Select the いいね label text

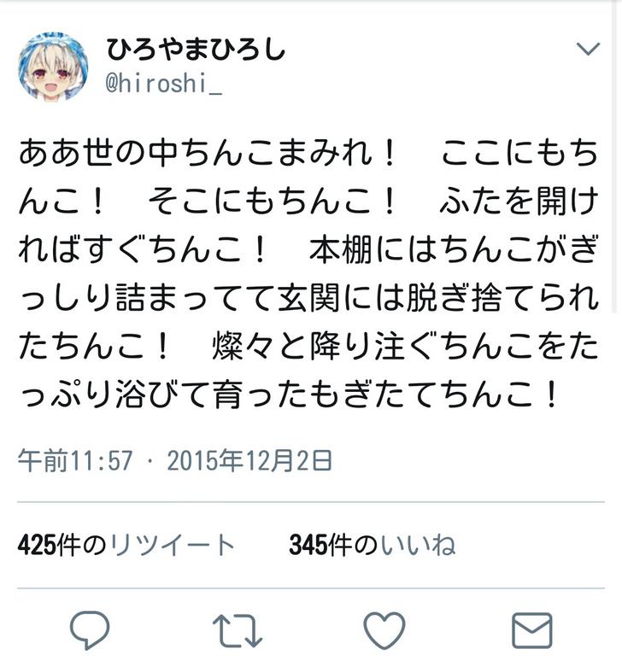418,545
